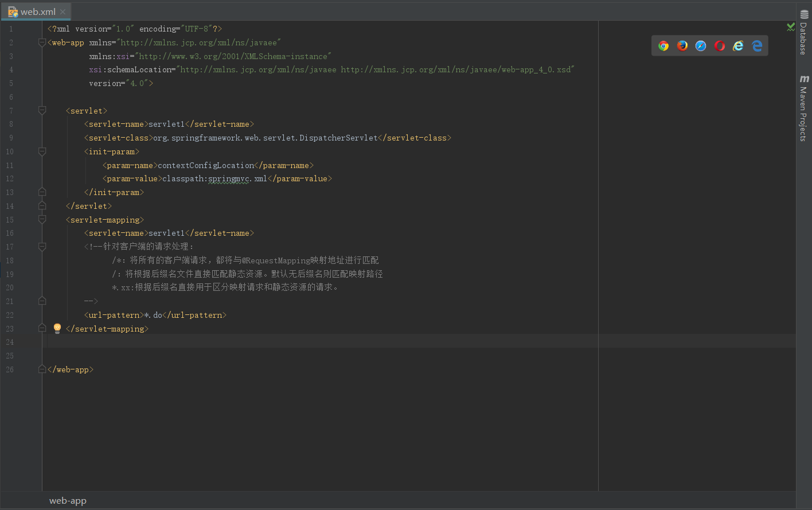Click the classpath:springmvc.xml value
This screenshot has height=510, width=812.
coord(214,178)
